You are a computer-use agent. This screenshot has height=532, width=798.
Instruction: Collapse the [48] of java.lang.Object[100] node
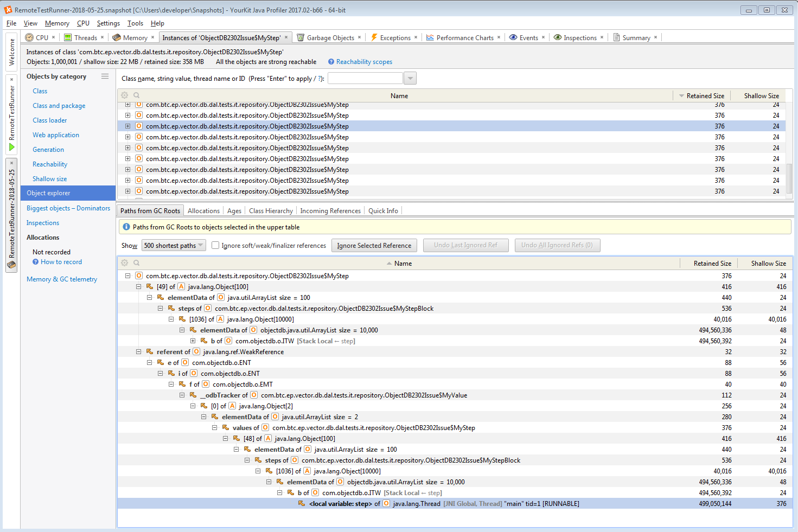click(x=226, y=439)
